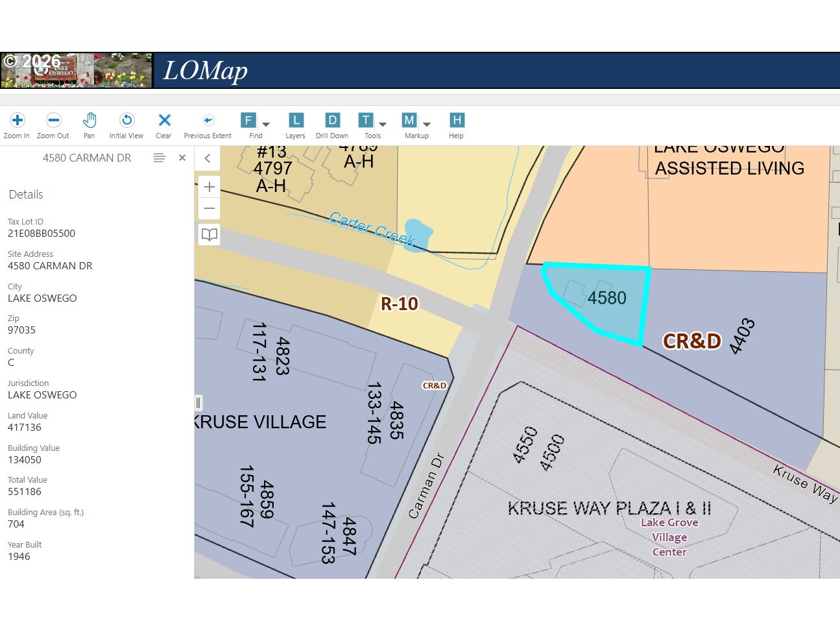Click the map minus zoom button
840x630 pixels.
click(210, 209)
